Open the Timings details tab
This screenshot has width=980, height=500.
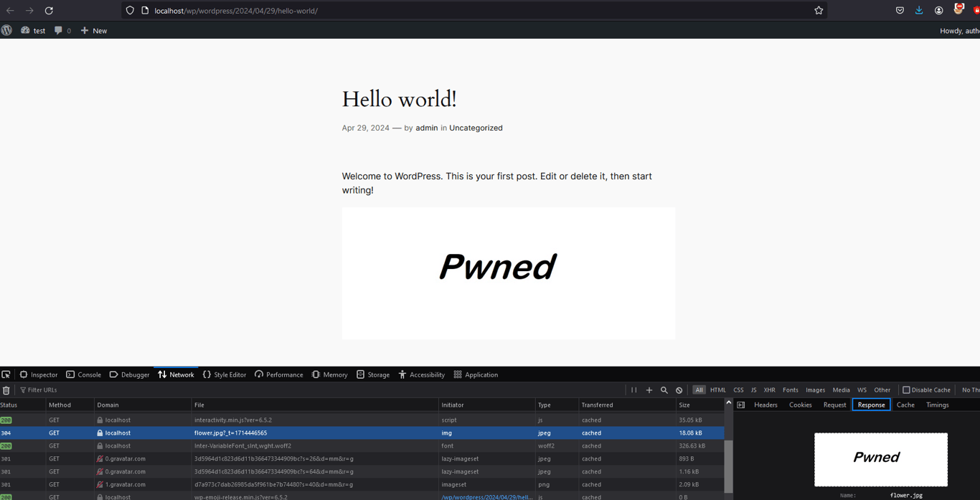[x=937, y=405]
